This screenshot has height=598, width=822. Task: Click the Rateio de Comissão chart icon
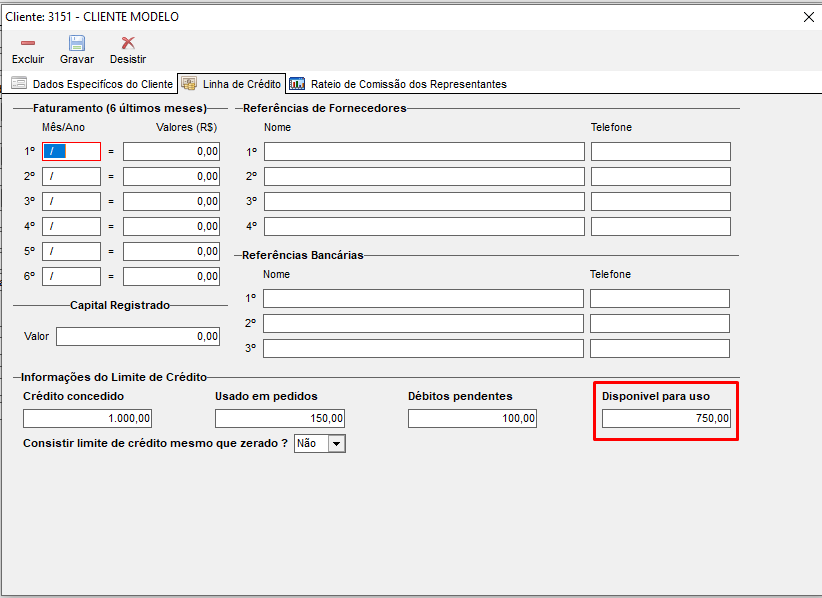click(297, 84)
